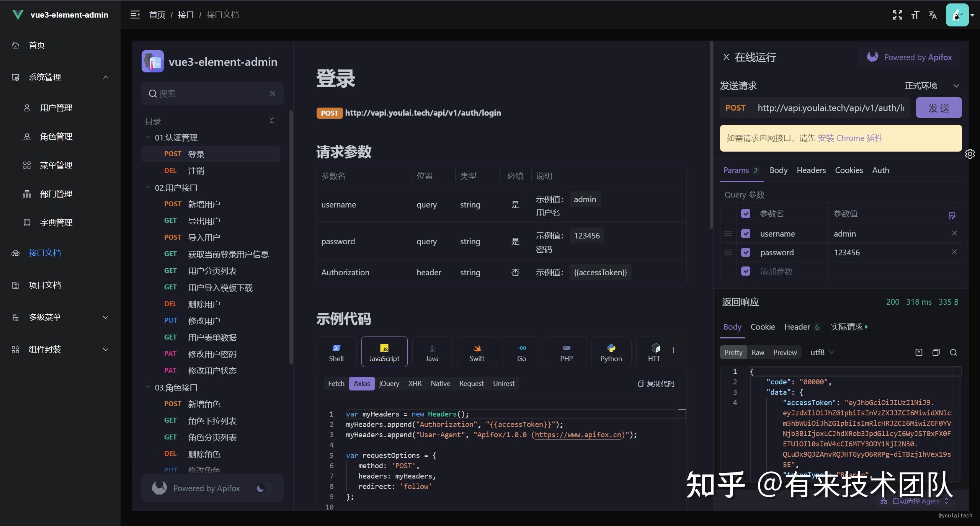
Task: Open the language translation icon in top bar
Action: (933, 15)
